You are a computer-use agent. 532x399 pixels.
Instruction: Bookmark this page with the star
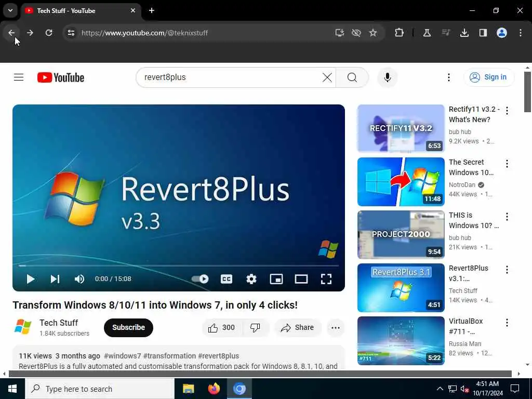(x=373, y=33)
